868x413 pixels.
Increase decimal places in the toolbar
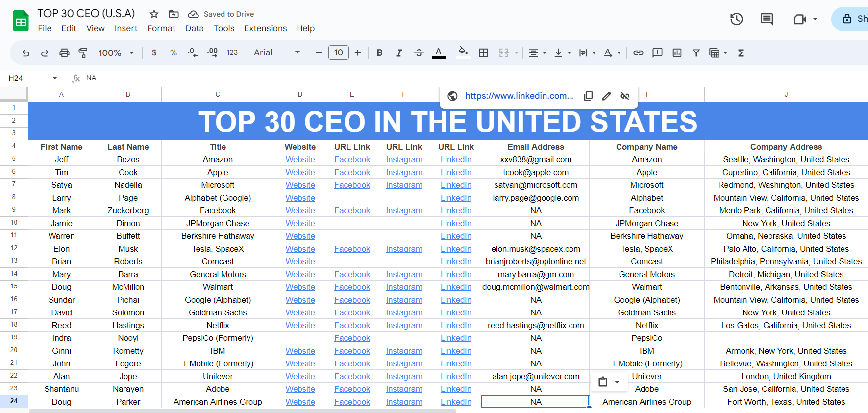pyautogui.click(x=213, y=52)
